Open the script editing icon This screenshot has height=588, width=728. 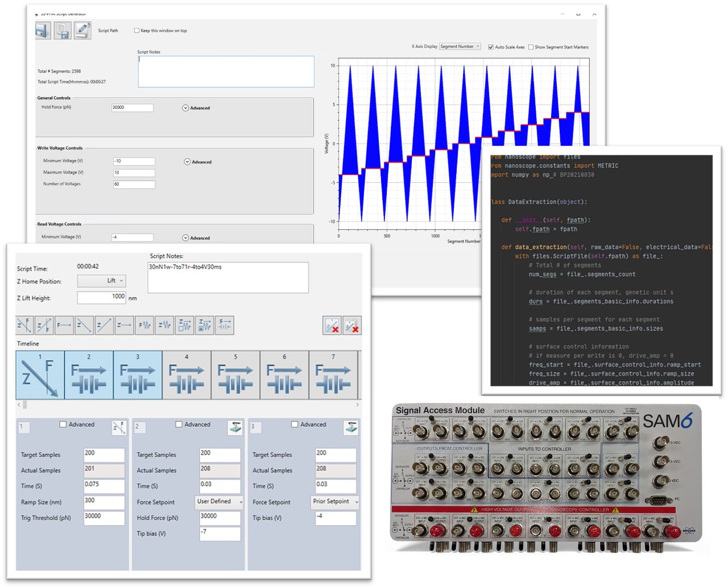[83, 30]
